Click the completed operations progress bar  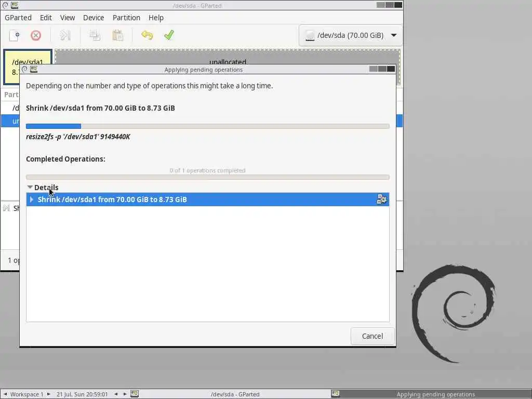pos(208,177)
